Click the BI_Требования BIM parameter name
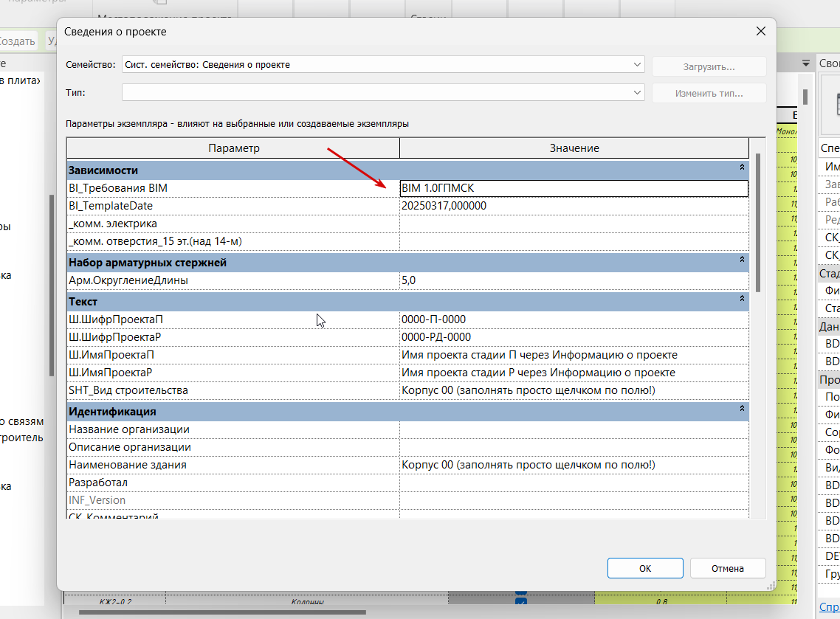 118,188
